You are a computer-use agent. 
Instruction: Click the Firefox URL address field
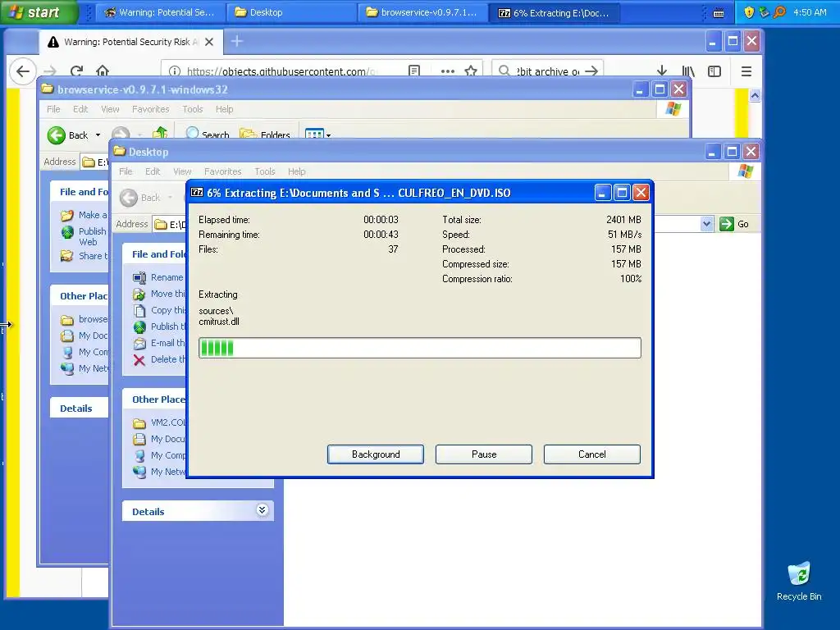[x=282, y=71]
